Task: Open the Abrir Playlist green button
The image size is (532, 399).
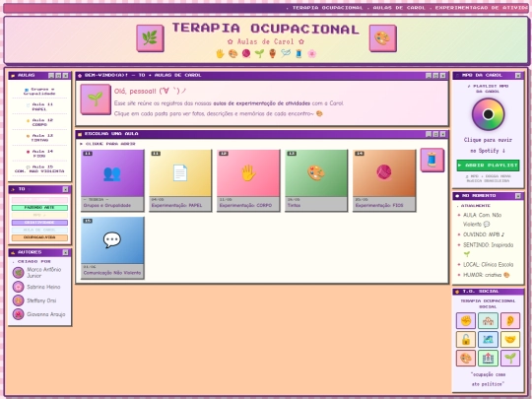Action: pyautogui.click(x=488, y=166)
